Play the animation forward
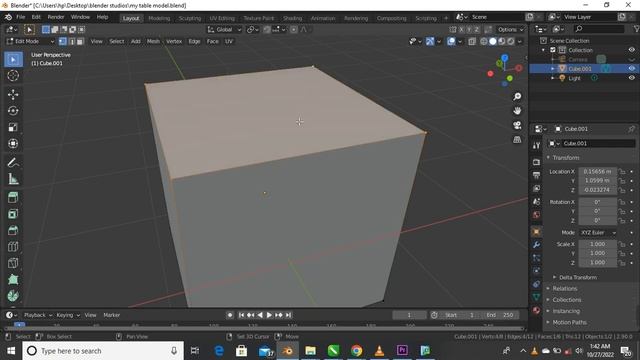640x360 pixels. (x=269, y=315)
